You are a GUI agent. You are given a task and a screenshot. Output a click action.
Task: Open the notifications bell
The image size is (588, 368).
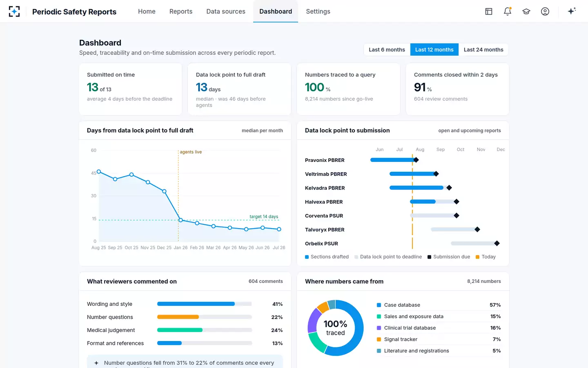click(508, 11)
